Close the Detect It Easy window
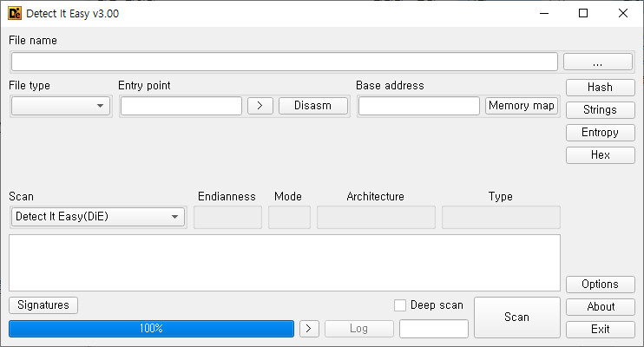 [x=622, y=14]
